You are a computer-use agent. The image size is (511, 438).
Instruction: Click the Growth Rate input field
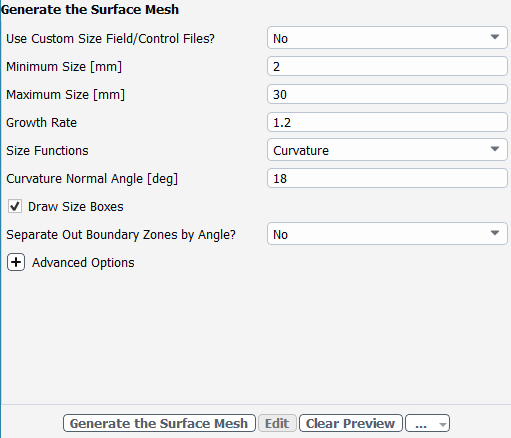(x=387, y=122)
